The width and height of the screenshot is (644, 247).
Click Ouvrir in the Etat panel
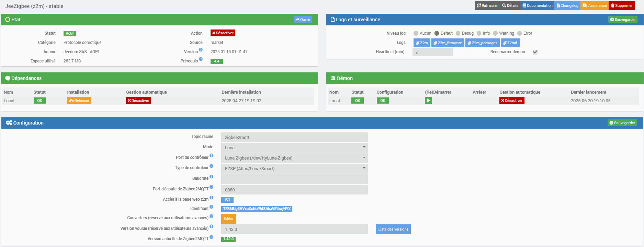(303, 20)
